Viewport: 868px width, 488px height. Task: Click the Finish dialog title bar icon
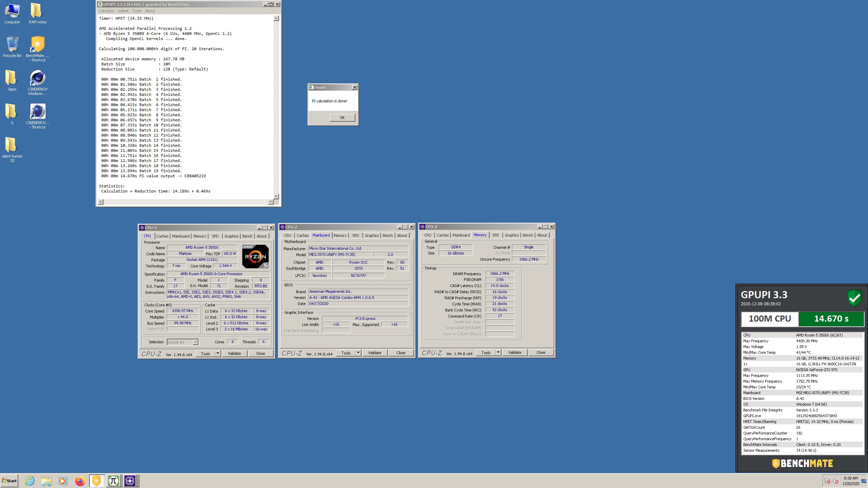312,87
